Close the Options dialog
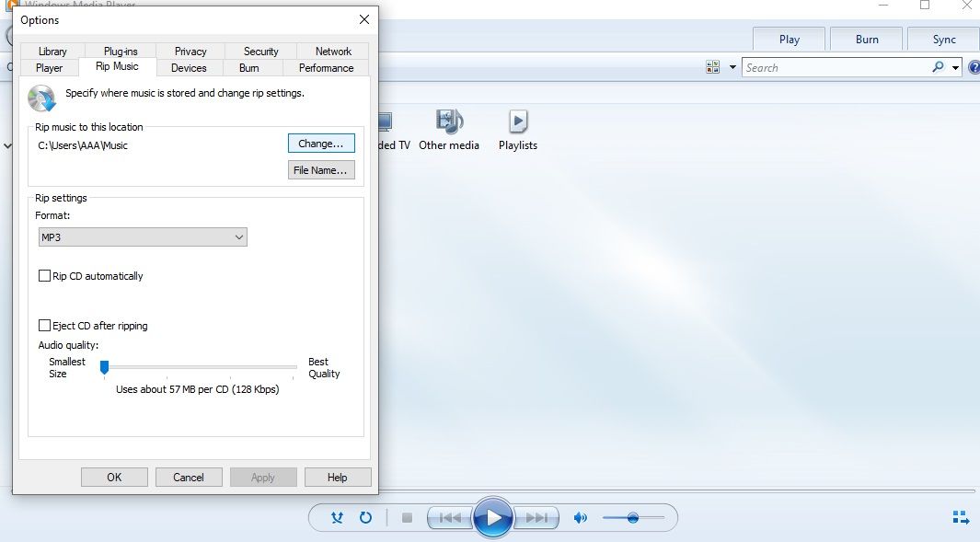The height and width of the screenshot is (542, 980). [364, 20]
